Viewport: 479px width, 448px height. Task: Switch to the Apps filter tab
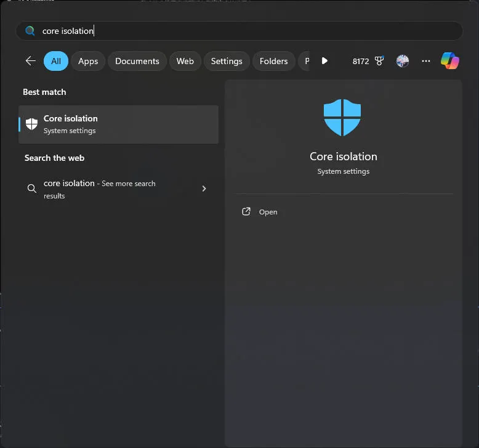pos(88,61)
